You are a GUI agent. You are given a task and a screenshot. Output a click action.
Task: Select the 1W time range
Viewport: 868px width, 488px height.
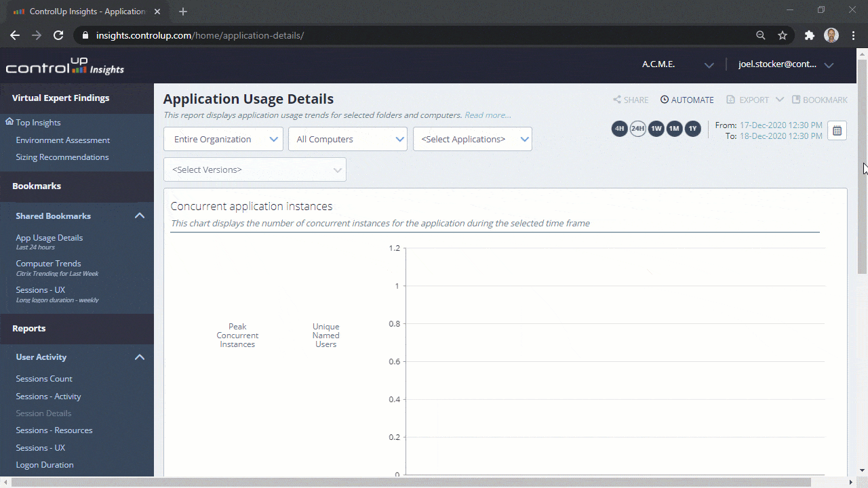656,128
